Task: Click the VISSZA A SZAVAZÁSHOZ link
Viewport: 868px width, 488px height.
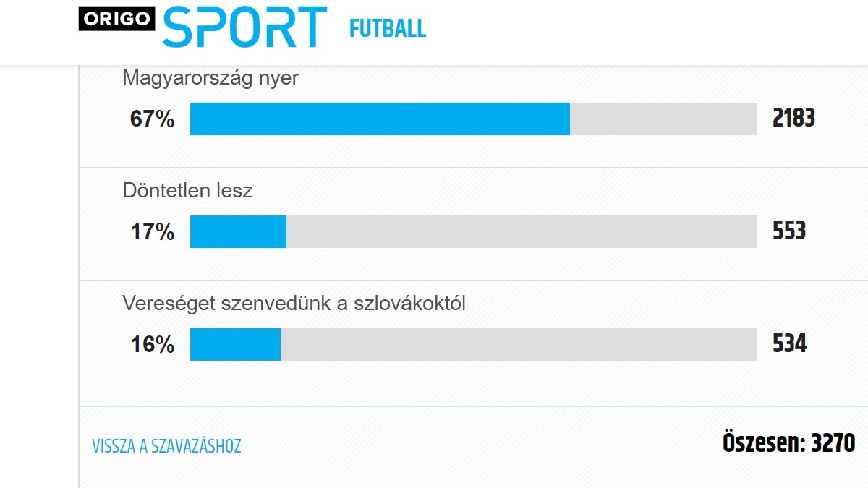Action: click(166, 446)
